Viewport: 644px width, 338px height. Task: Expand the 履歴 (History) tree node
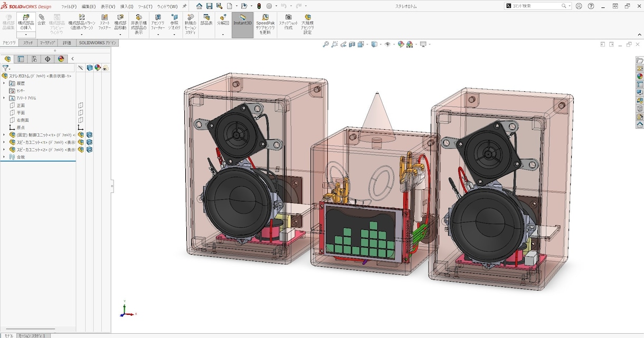click(x=4, y=83)
